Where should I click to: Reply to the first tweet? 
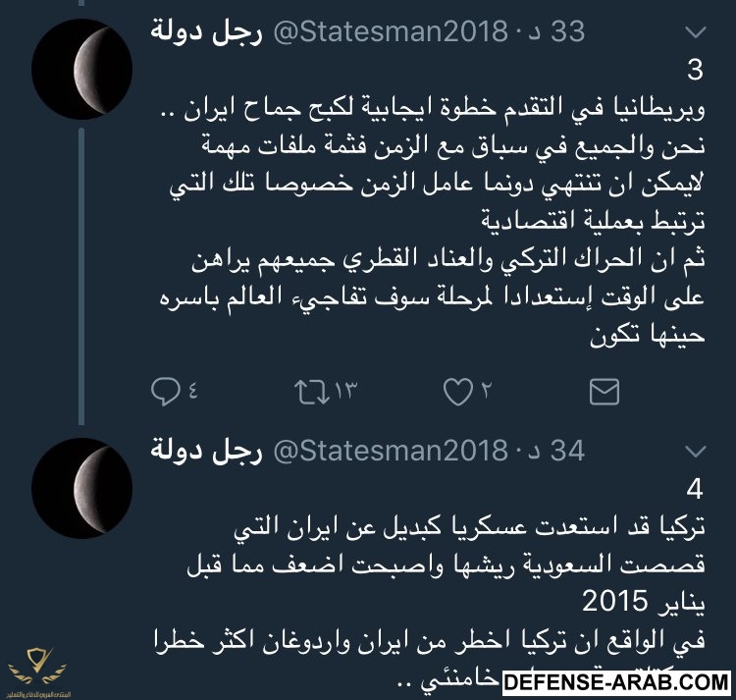(x=163, y=393)
